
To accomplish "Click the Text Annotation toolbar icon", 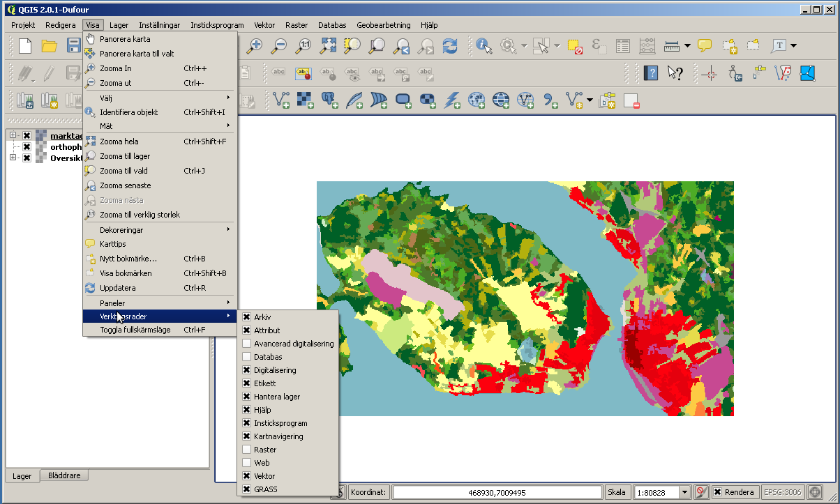I will coord(779,46).
